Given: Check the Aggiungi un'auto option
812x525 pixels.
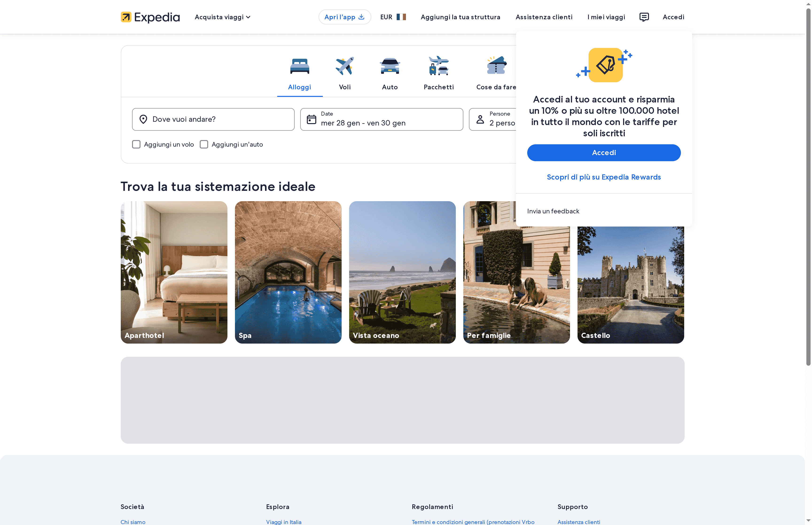Looking at the screenshot, I should tap(204, 144).
